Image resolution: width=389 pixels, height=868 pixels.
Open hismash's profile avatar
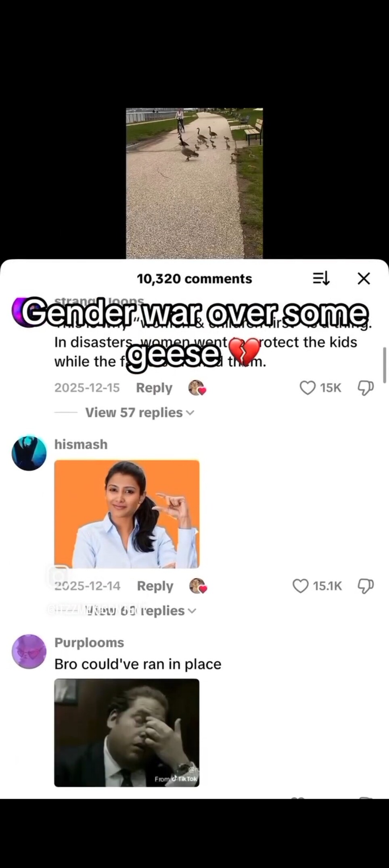tap(29, 453)
